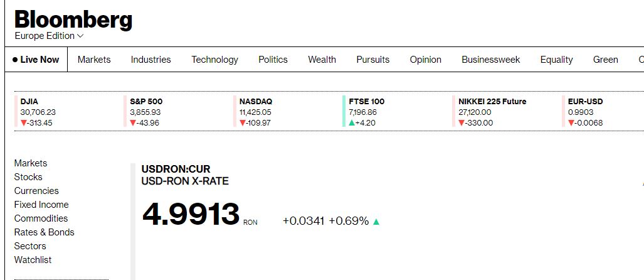Select Politics in the navigation bar
Viewport: 644px width, 280px height.
[273, 60]
